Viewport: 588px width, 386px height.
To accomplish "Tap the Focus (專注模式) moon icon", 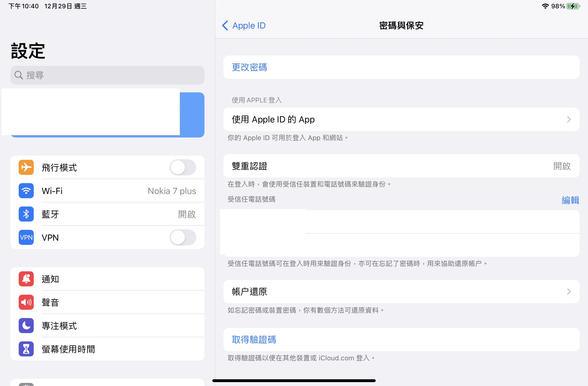I will (26, 326).
